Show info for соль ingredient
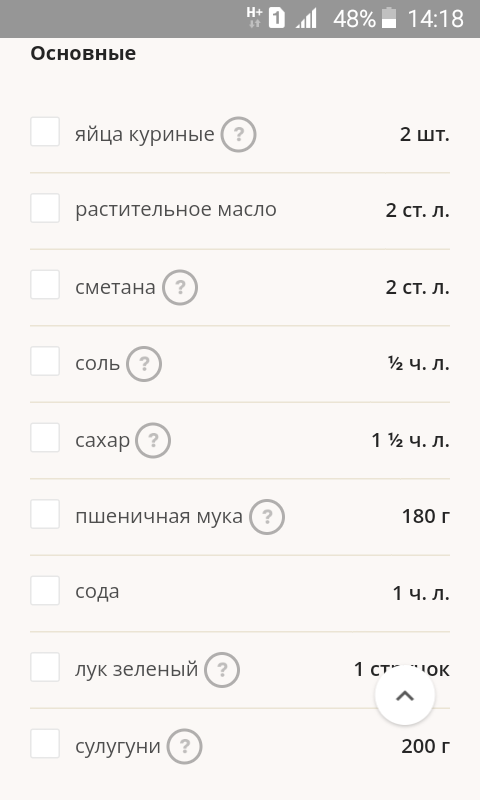 tap(144, 364)
